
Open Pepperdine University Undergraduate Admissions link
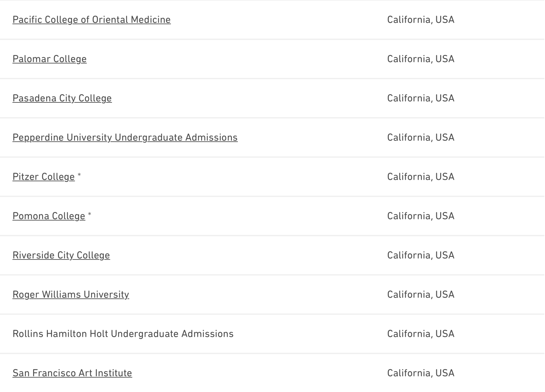click(125, 137)
